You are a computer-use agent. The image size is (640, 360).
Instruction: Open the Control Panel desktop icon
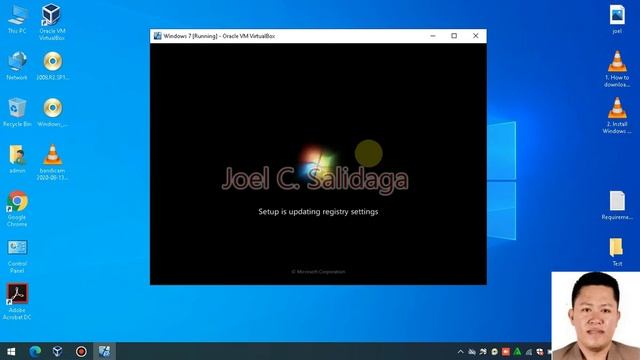click(17, 256)
